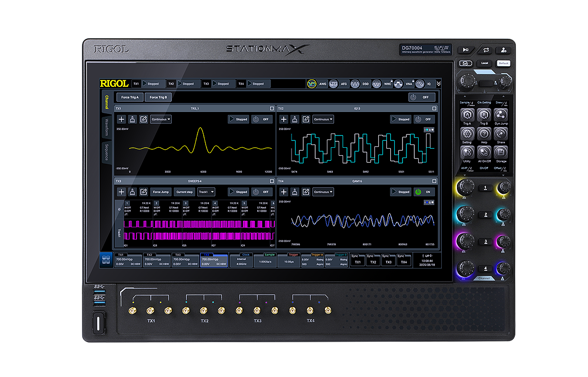Open the Clock status tab
The width and height of the screenshot is (588, 377).
[241, 260]
